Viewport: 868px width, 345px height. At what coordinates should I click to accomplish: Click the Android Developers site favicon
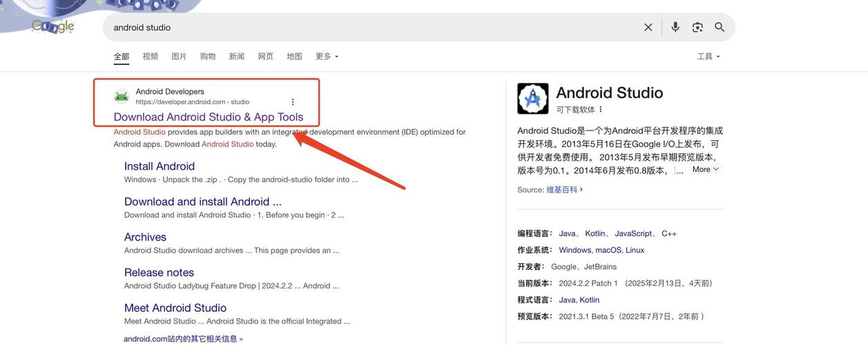[122, 97]
